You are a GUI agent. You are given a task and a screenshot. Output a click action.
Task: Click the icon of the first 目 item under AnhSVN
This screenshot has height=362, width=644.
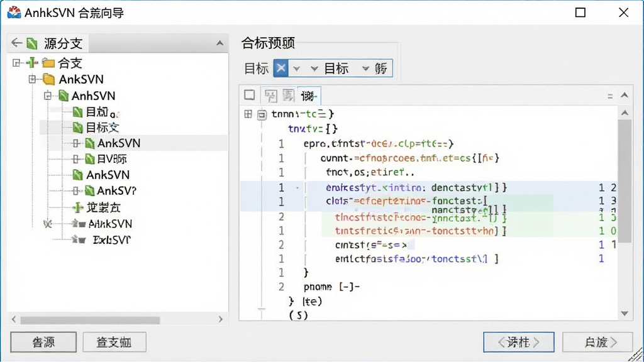(x=77, y=112)
